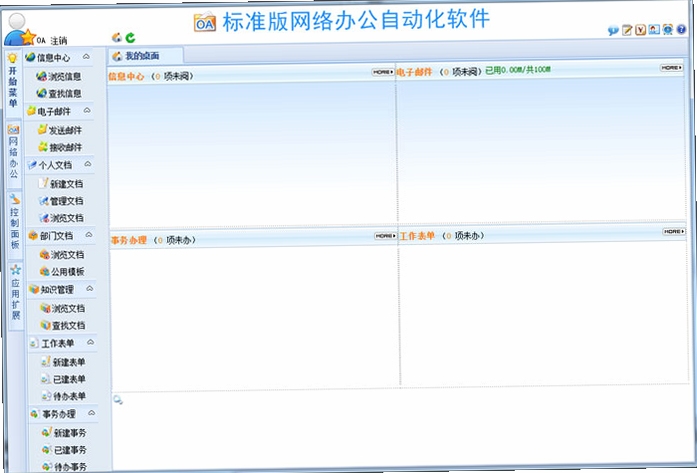The width and height of the screenshot is (697, 473).
Task: Switch to the 网络办公 vertical tab
Action: [x=14, y=152]
